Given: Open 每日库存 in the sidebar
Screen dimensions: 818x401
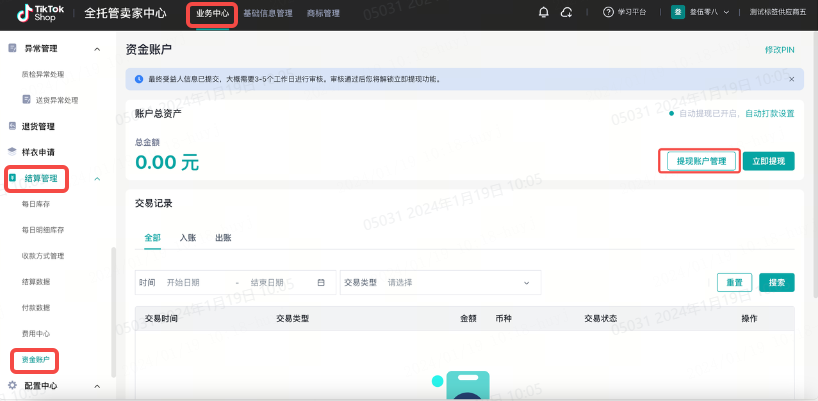Looking at the screenshot, I should click(35, 204).
